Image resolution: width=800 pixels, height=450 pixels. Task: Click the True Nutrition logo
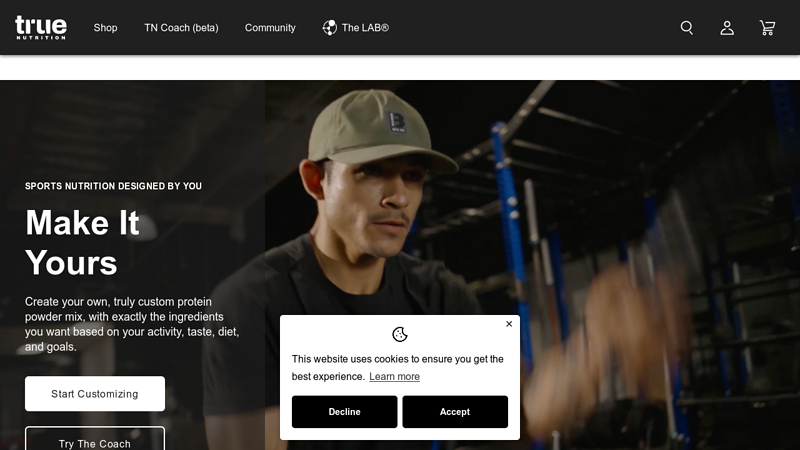tap(41, 27)
